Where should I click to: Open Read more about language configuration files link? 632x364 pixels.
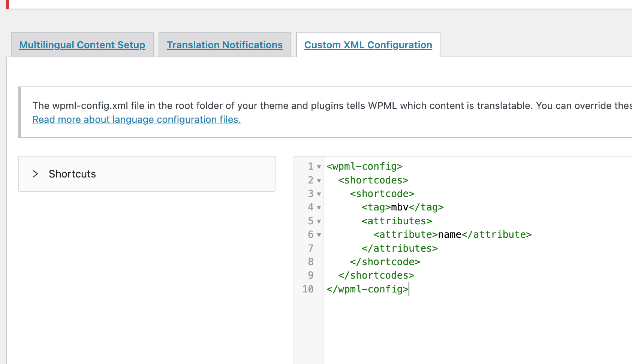(x=136, y=119)
